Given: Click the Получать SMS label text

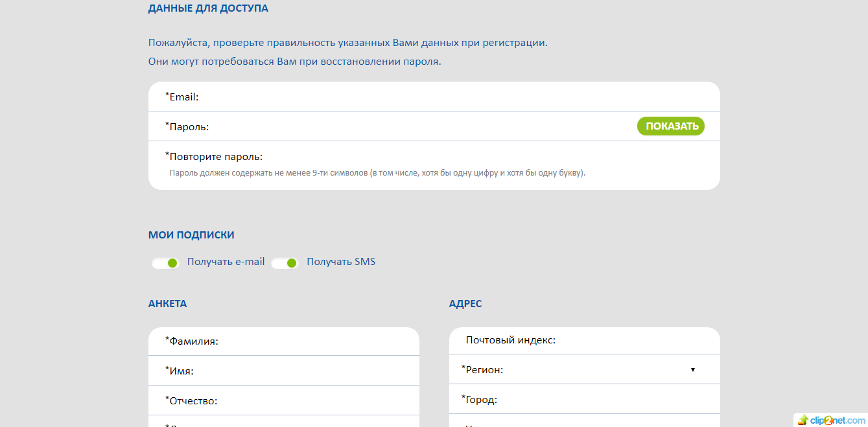Looking at the screenshot, I should 341,262.
